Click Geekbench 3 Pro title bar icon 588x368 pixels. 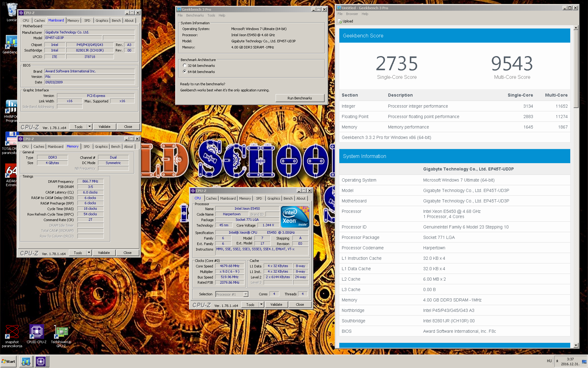pos(179,10)
